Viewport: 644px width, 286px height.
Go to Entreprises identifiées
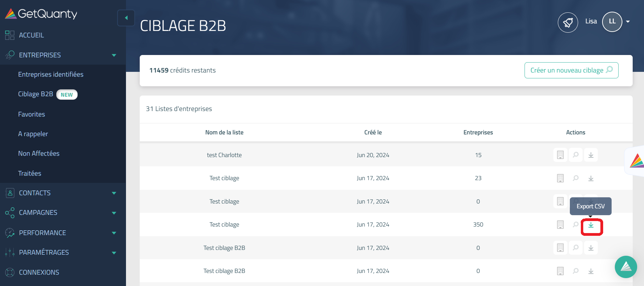(x=51, y=75)
